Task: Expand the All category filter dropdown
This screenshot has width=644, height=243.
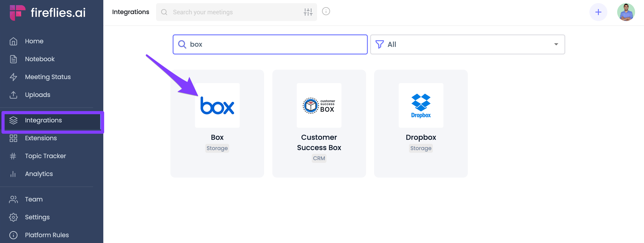Action: pyautogui.click(x=468, y=44)
